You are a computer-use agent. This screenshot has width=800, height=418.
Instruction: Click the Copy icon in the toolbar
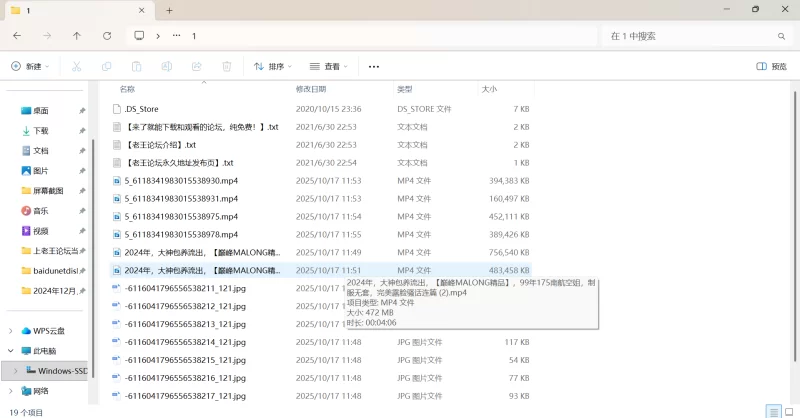pos(106,66)
